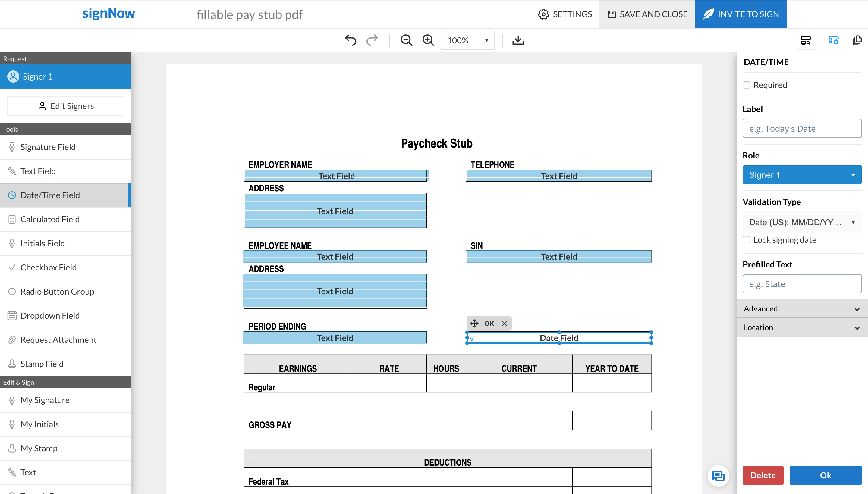This screenshot has height=494, width=868.
Task: Click the Download document icon
Action: coord(517,40)
